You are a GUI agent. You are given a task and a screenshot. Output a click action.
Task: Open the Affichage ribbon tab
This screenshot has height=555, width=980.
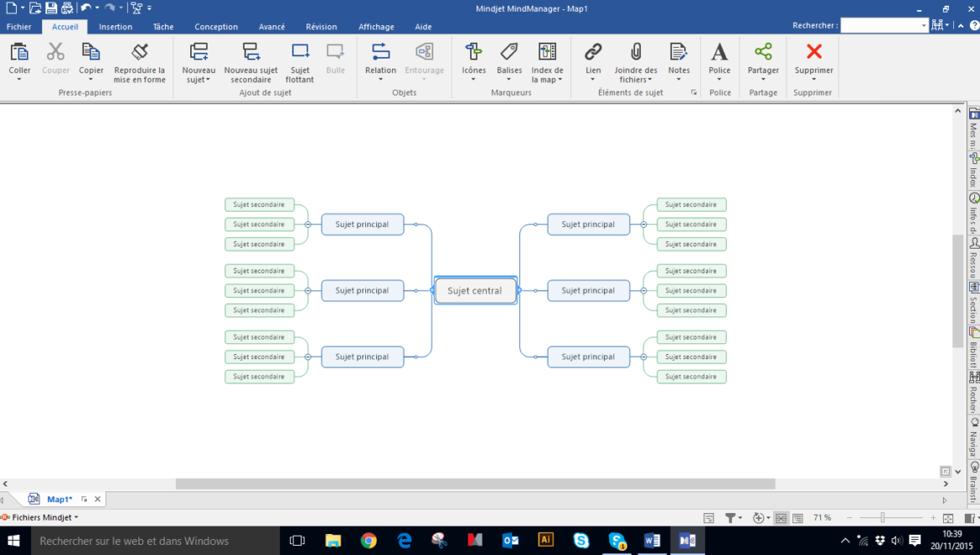(376, 27)
